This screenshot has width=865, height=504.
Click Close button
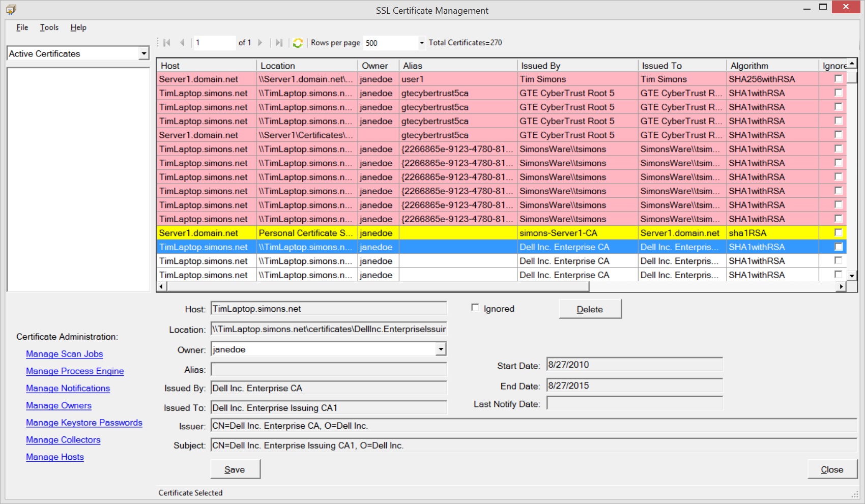[832, 469]
